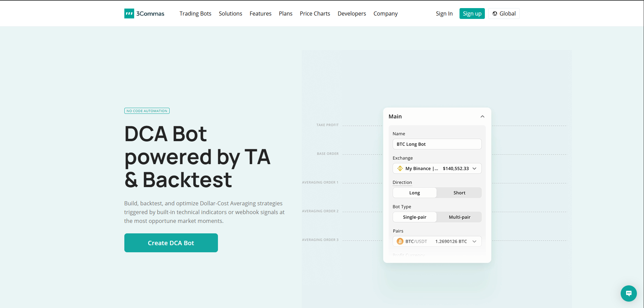This screenshot has height=308, width=644.
Task: Open the Global region selector
Action: pos(504,14)
